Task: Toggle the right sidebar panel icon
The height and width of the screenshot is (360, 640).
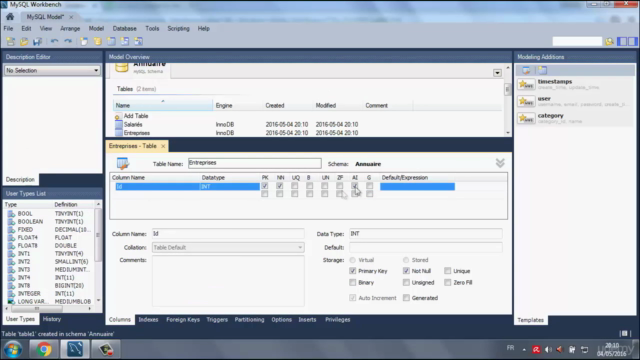Action: pos(632,41)
